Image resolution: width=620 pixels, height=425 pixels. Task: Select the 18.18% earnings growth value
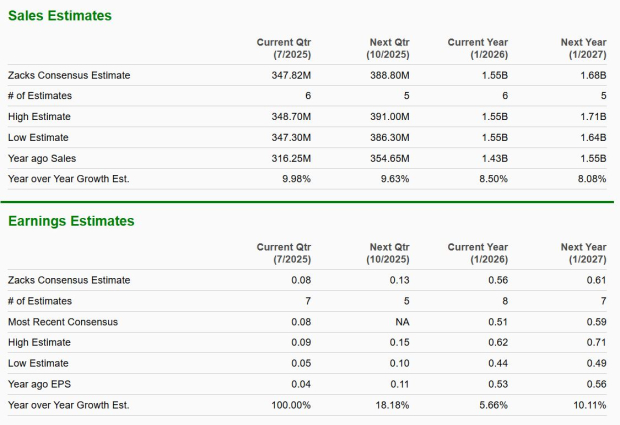pyautogui.click(x=393, y=405)
